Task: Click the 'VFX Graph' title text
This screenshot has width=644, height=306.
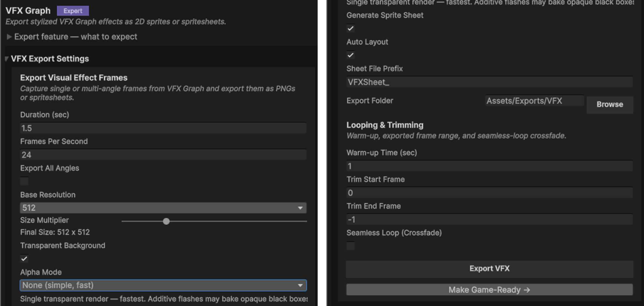Action: point(28,11)
